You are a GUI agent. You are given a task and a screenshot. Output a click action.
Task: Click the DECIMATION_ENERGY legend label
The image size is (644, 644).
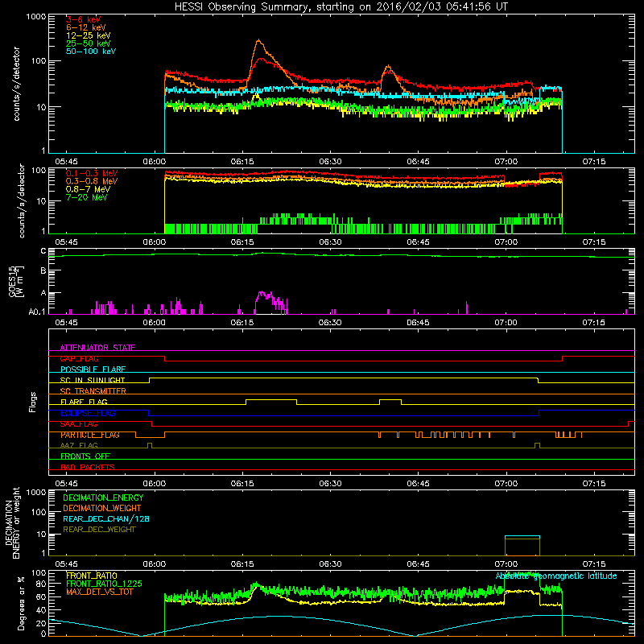tap(103, 497)
